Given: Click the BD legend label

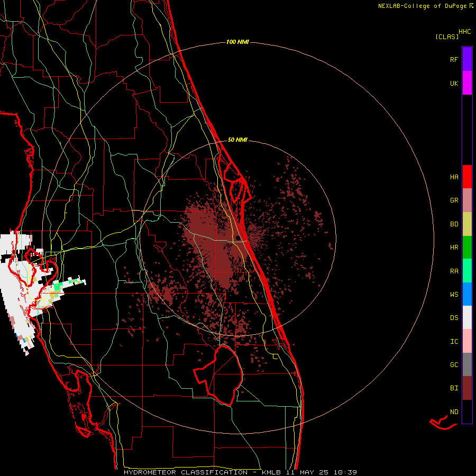Looking at the screenshot, I should 454,224.
